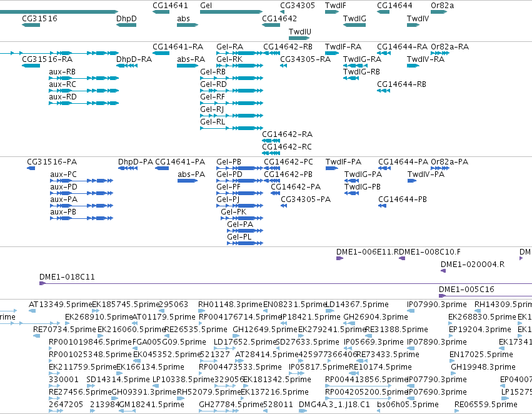Click the DME1-018C11 BAC label
The width and height of the screenshot is (532, 414).
point(67,277)
